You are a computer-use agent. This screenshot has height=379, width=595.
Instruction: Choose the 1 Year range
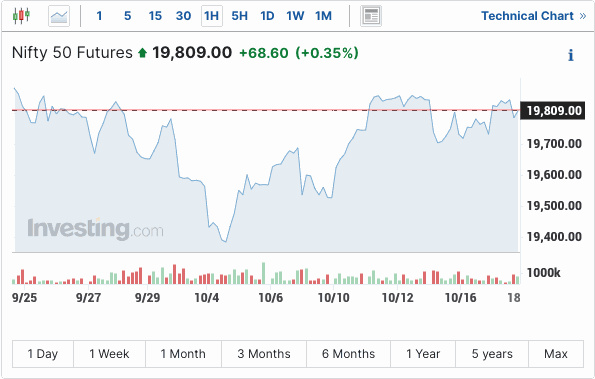pyautogui.click(x=423, y=354)
